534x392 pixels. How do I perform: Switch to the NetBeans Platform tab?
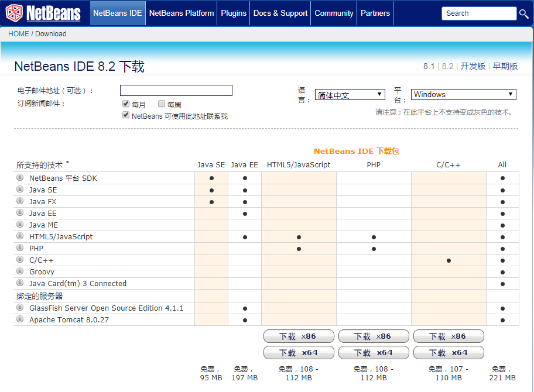click(181, 13)
